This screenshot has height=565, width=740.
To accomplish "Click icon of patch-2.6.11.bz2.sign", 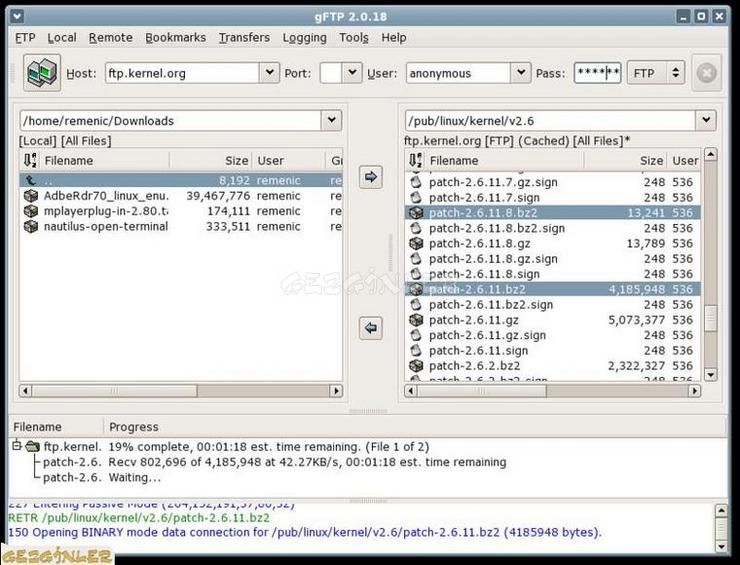I will pyautogui.click(x=416, y=304).
